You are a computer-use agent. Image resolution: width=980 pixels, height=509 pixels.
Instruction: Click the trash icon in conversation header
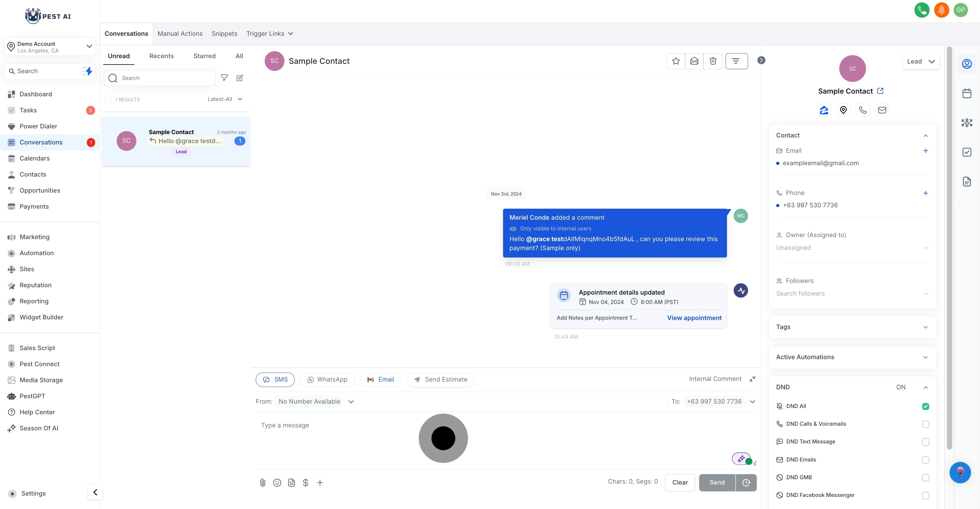point(713,61)
